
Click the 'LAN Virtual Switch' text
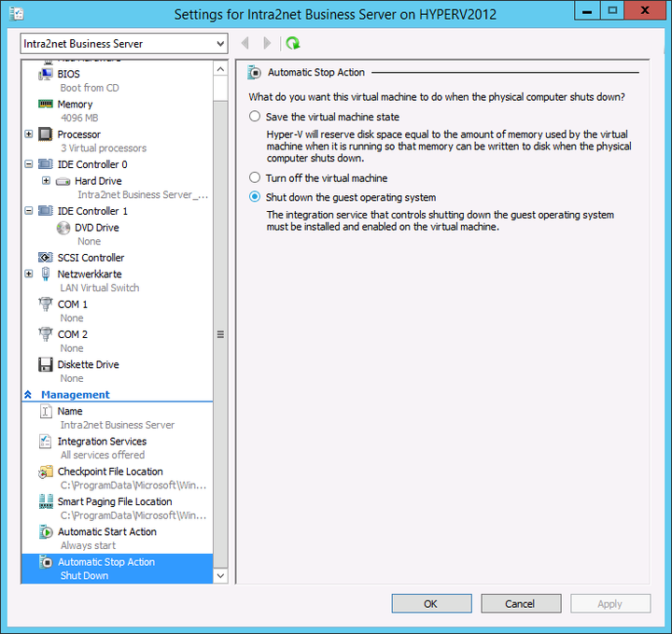coord(100,289)
